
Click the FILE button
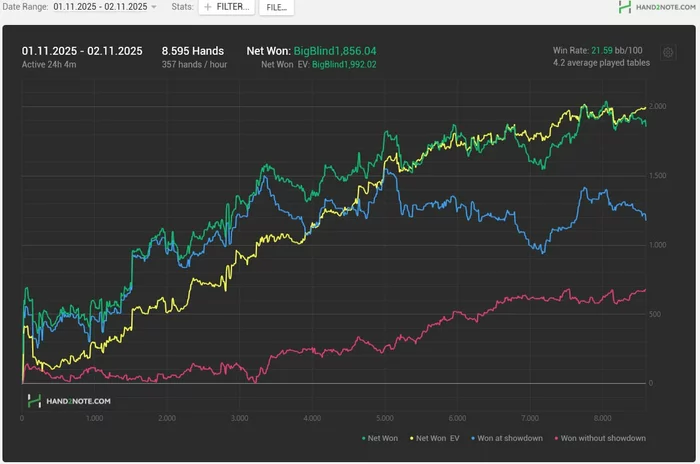(x=276, y=7)
